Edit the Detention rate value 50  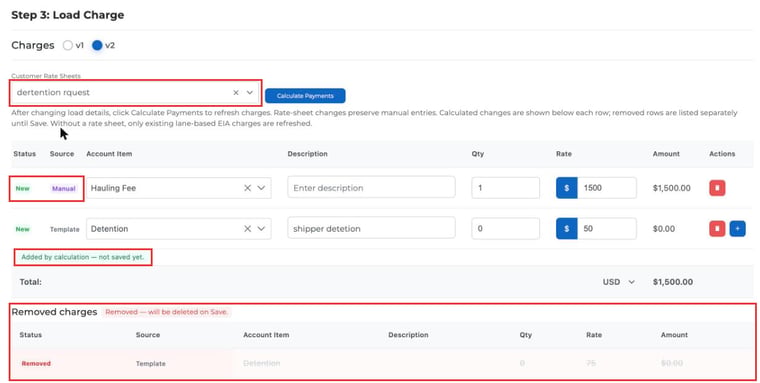point(607,228)
